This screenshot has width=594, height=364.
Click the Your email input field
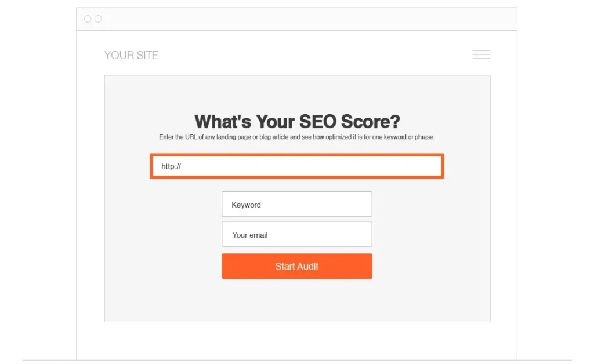296,234
